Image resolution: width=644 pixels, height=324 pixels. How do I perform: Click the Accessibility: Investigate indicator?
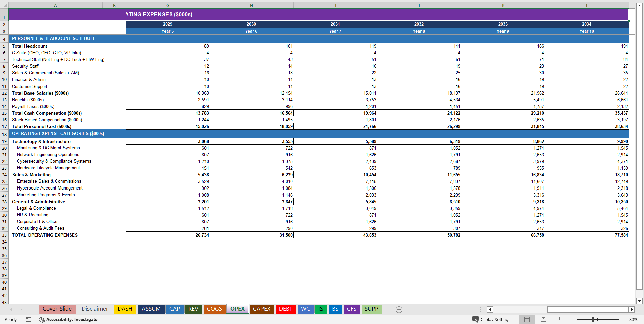pos(68,319)
